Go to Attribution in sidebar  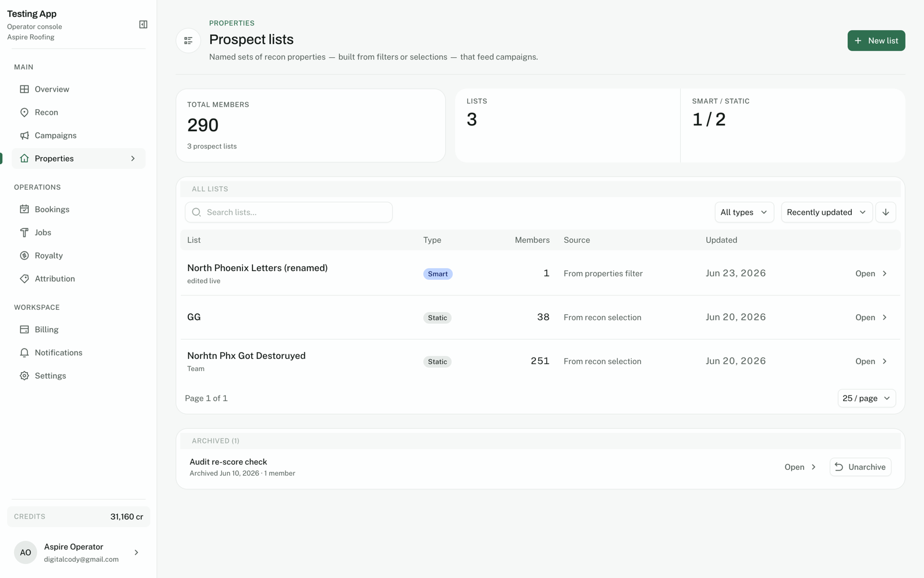click(79, 279)
